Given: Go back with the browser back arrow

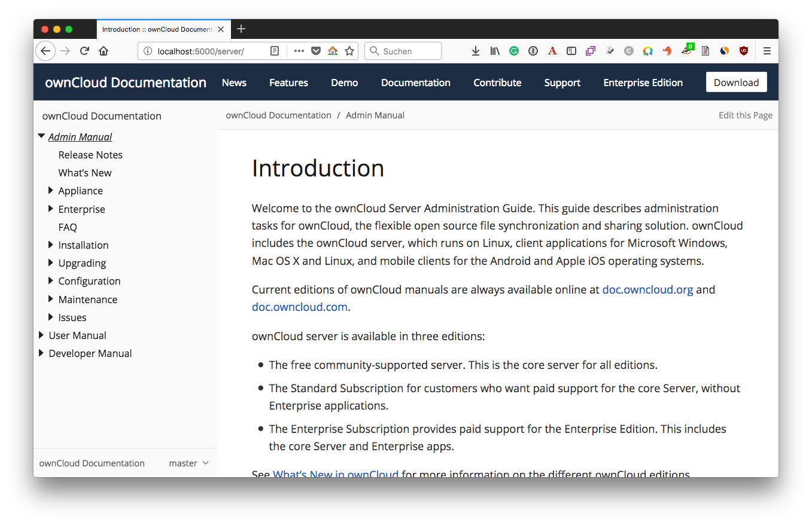Looking at the screenshot, I should coord(45,51).
